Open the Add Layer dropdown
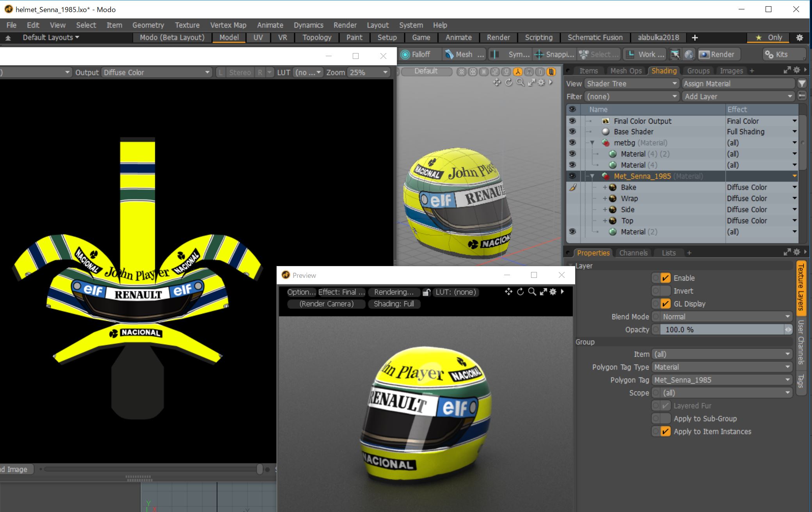The width and height of the screenshot is (812, 512). click(738, 96)
